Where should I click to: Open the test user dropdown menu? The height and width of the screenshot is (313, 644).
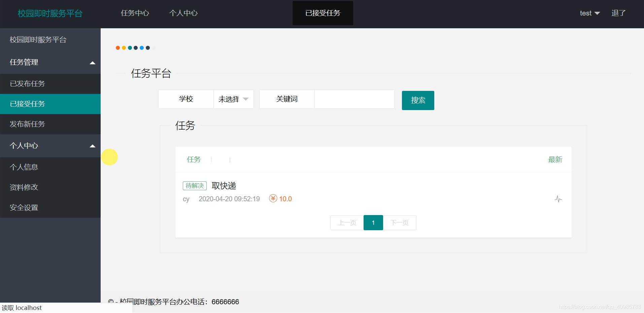point(590,13)
